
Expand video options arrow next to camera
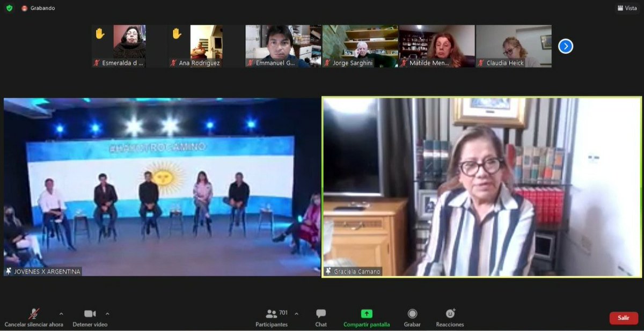107,314
